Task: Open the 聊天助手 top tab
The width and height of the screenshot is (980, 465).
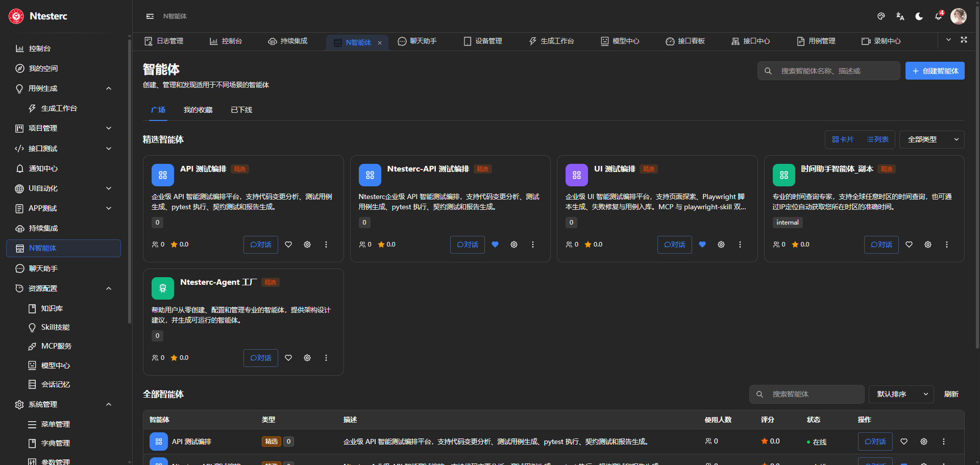Action: (x=417, y=41)
